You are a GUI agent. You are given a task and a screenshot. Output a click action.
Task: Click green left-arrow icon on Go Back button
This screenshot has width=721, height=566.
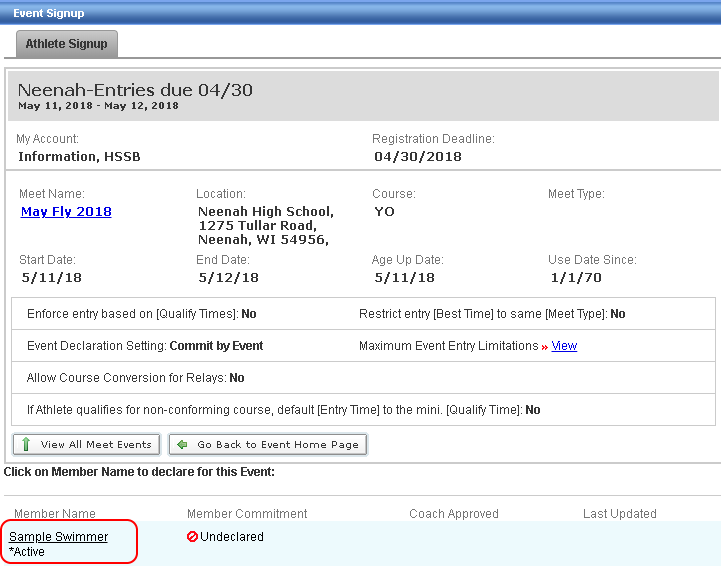tap(182, 444)
